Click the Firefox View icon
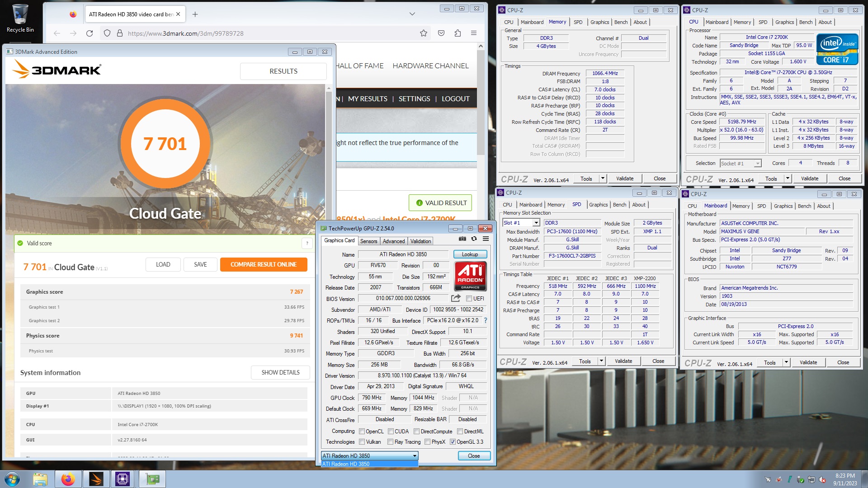The image size is (868, 488). coord(73,14)
